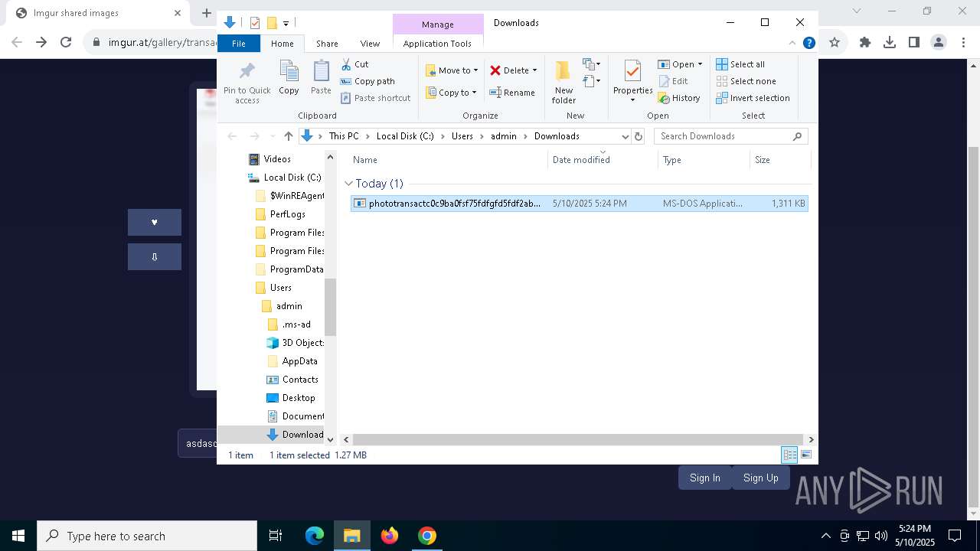Click Sign Up on Imgur page

[760, 478]
